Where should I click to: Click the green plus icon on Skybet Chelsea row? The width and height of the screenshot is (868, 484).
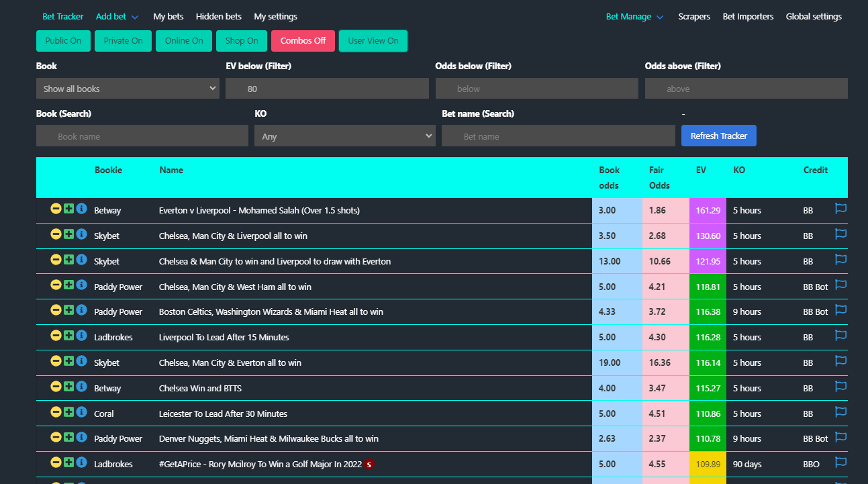point(68,234)
